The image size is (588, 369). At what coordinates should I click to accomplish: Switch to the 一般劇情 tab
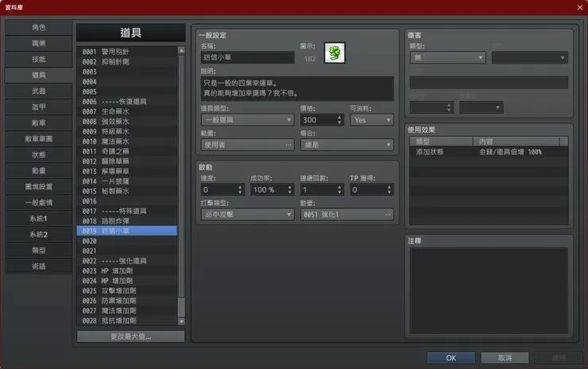coord(39,203)
